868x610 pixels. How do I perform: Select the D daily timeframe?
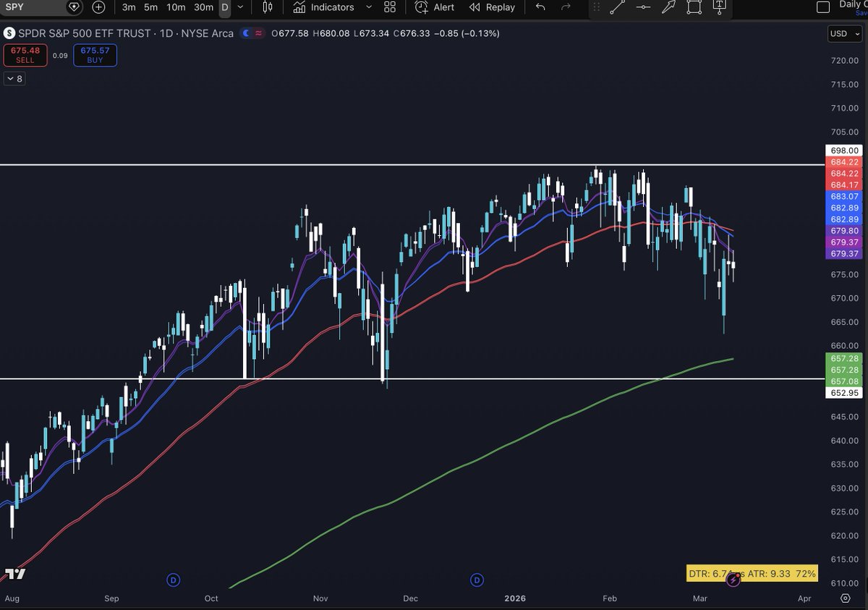(225, 7)
